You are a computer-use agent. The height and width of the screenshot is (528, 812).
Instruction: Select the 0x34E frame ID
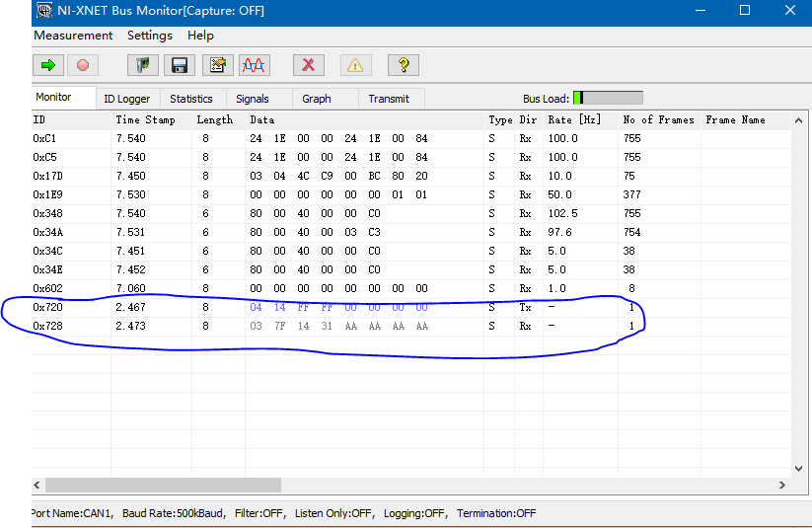click(x=47, y=269)
